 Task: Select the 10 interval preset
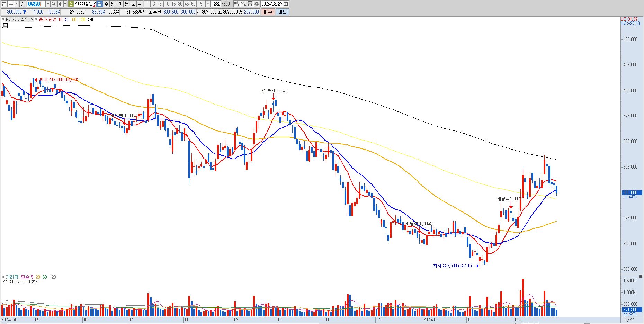coord(167,4)
